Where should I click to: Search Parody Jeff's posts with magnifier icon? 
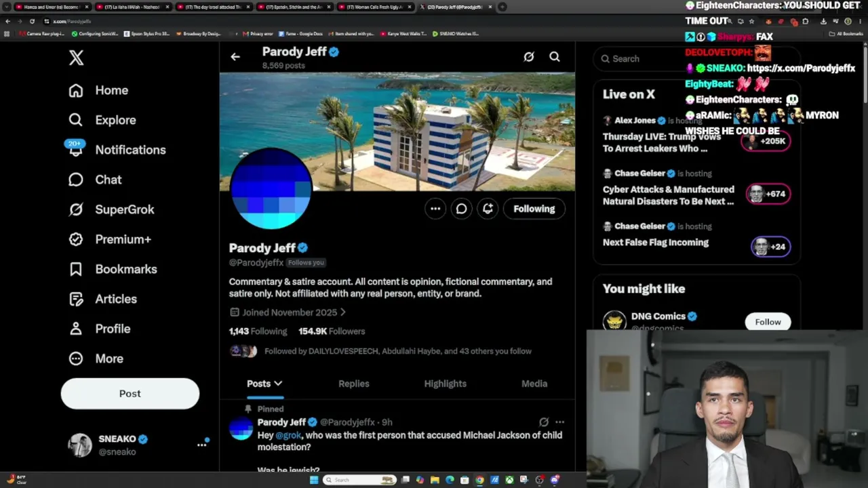click(x=555, y=57)
